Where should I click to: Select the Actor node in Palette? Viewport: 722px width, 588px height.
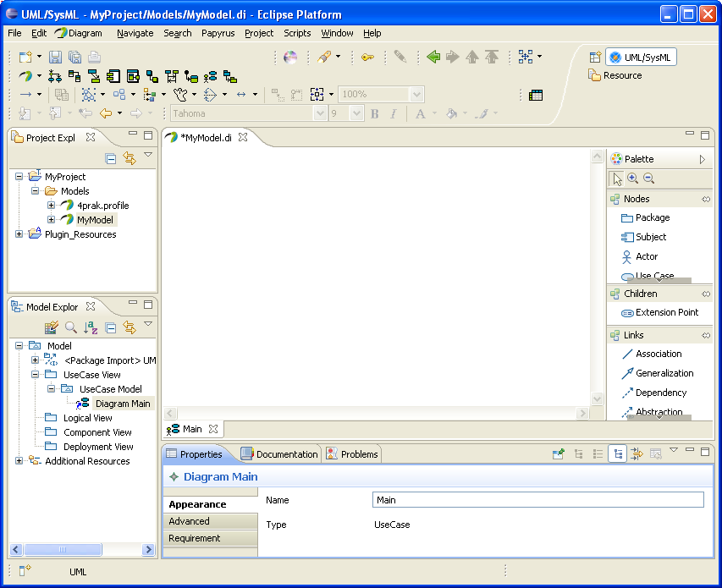pyautogui.click(x=646, y=256)
